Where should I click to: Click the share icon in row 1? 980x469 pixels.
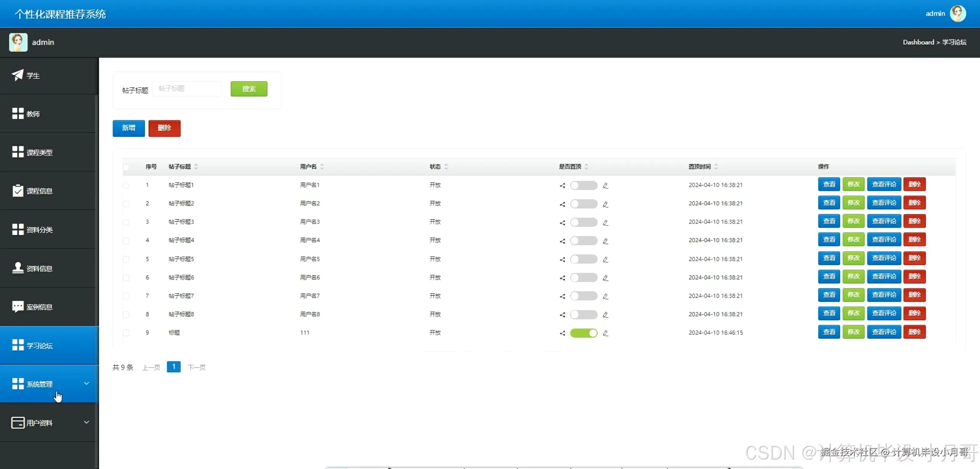point(562,185)
